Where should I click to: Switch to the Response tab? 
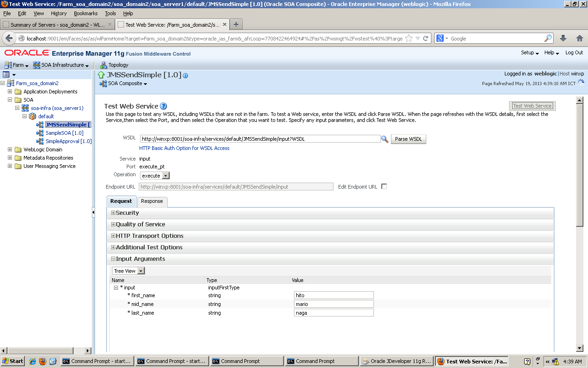152,201
